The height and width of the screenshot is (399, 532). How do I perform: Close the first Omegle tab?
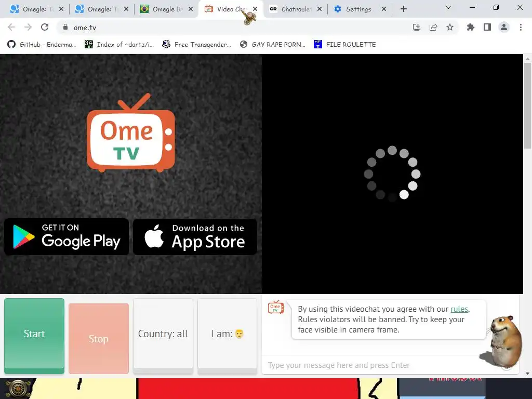click(61, 9)
